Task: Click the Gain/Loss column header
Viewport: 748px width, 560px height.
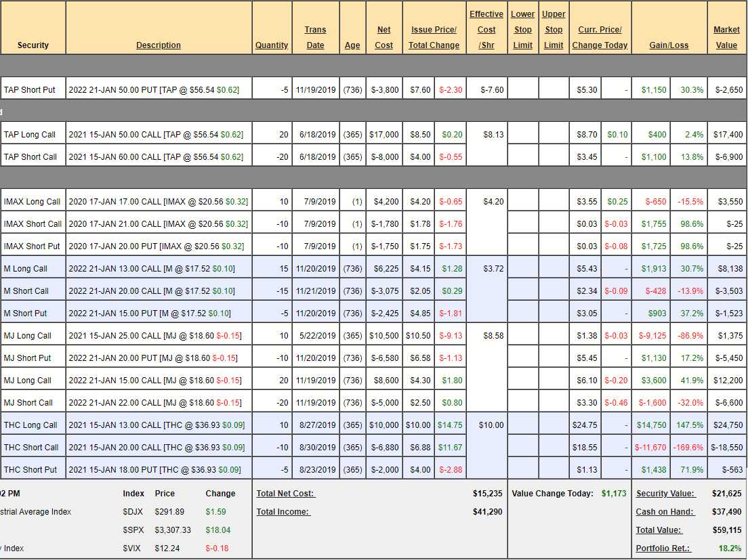Action: (669, 45)
